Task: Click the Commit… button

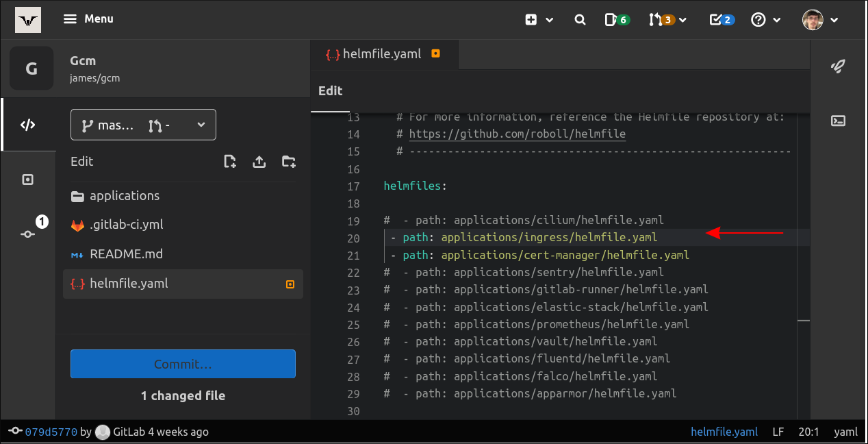Action: 183,364
